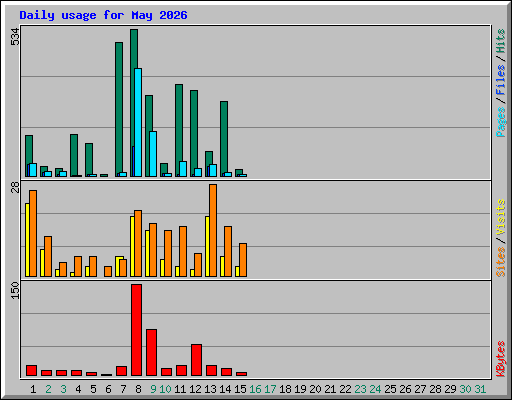This screenshot has height=400, width=512.
Task: Click day 16 on the x-axis
Action: pyautogui.click(x=255, y=389)
